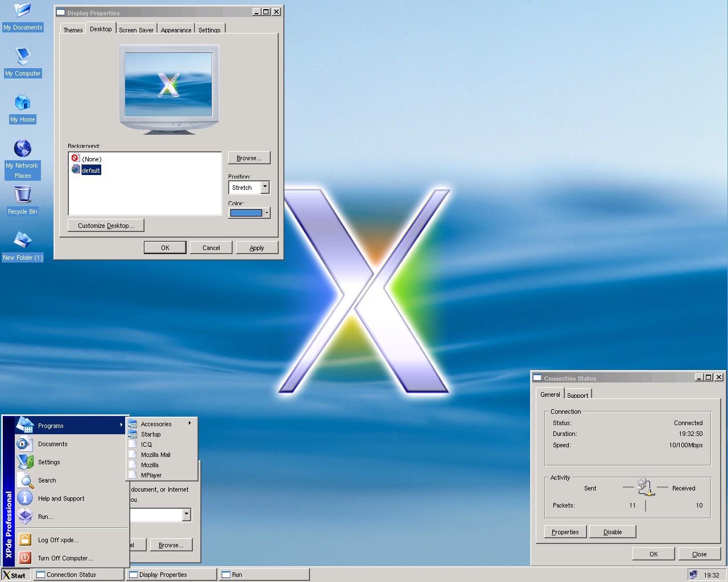The image size is (728, 582).
Task: Click the Recycle Bin desktop icon
Action: [23, 201]
